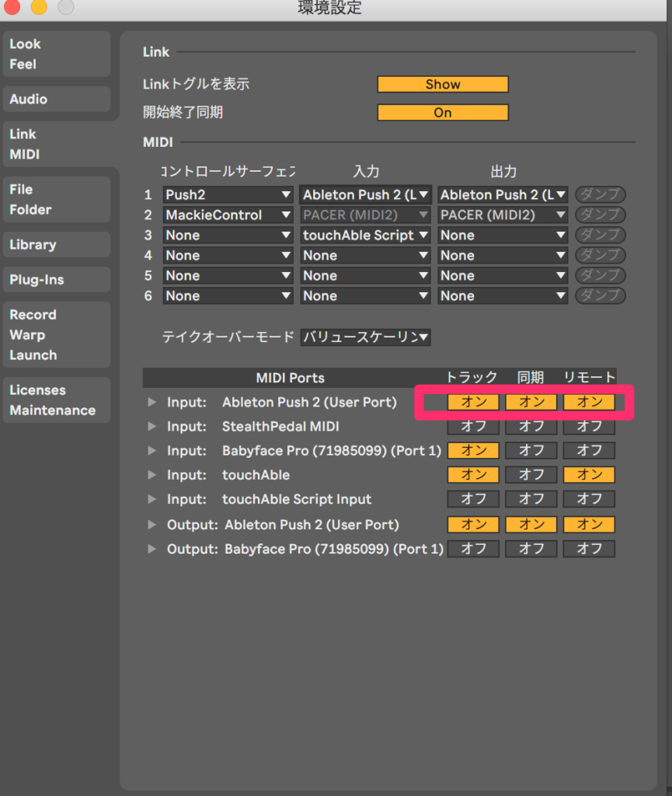Screen dimensions: 672x796
Task: Open the Push2 control surface dropdown
Action: (228, 195)
